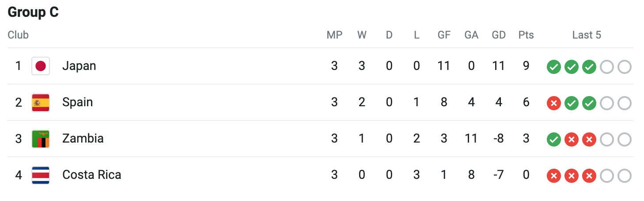Click Spain's red loss X icon

[x=553, y=104]
